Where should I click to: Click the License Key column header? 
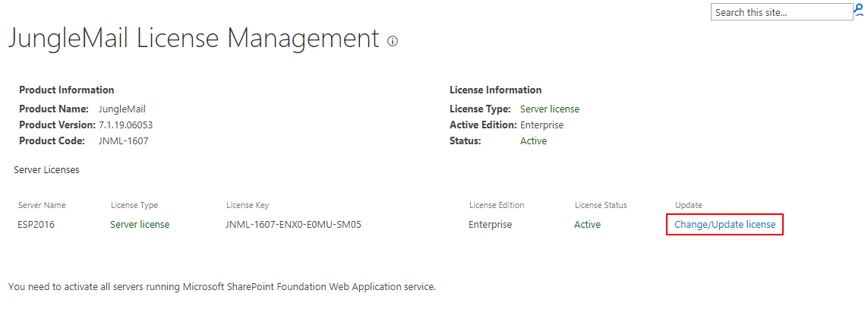pos(248,205)
